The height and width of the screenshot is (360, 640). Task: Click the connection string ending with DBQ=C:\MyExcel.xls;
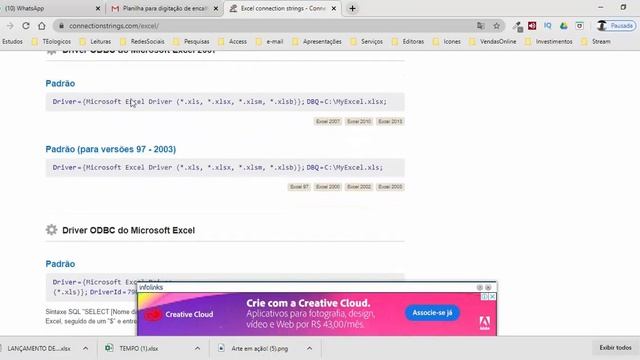point(225,167)
